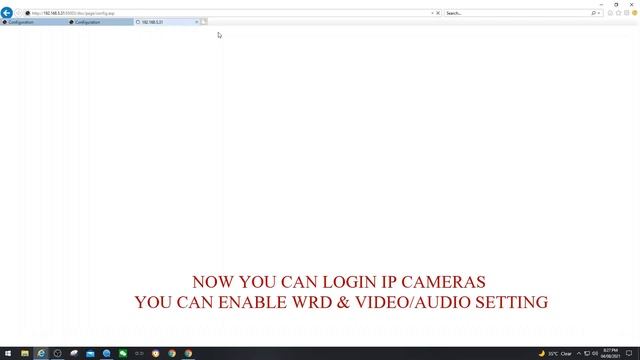
Task: Open the green WeChat taskbar icon
Action: pyautogui.click(x=123, y=353)
